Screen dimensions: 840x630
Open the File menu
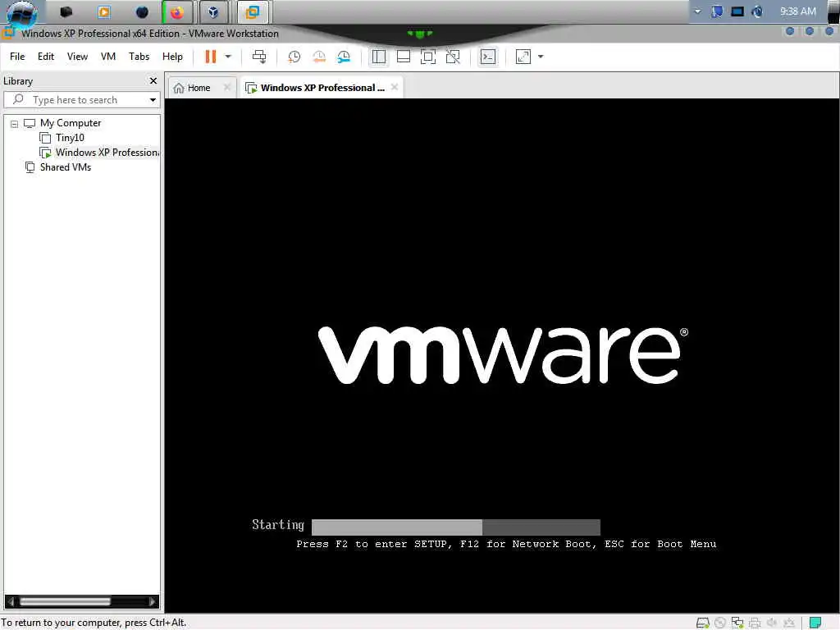click(17, 57)
